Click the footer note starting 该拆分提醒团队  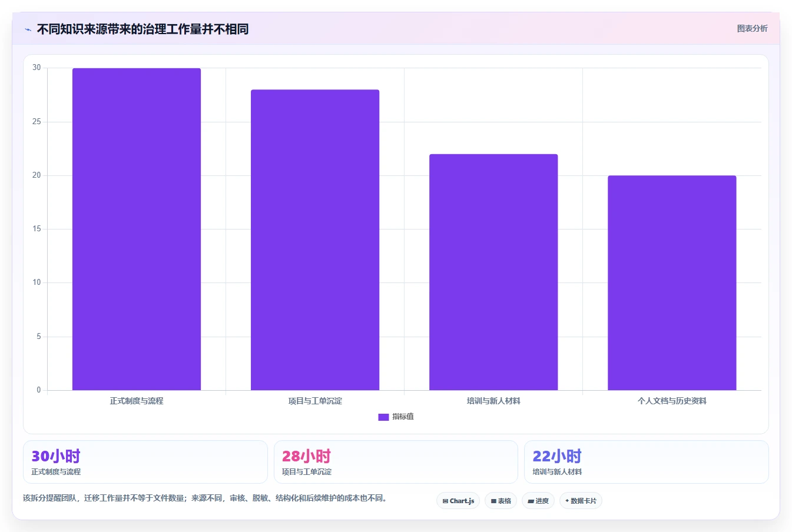click(206, 498)
